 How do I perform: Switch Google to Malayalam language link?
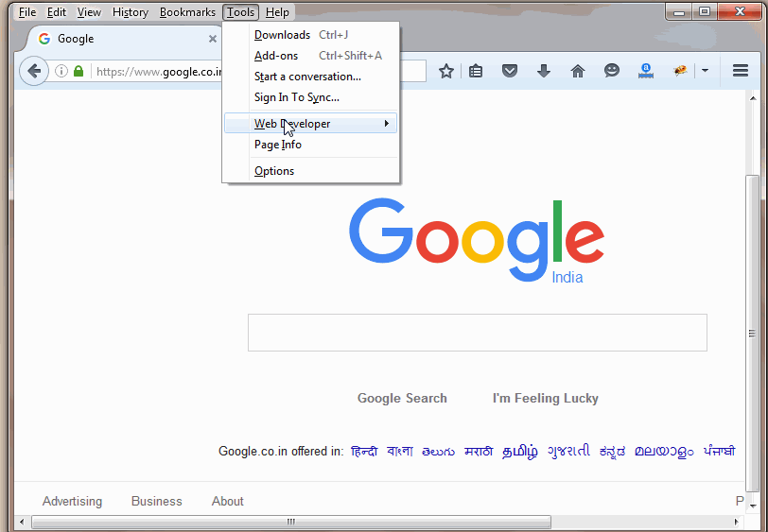(x=664, y=452)
